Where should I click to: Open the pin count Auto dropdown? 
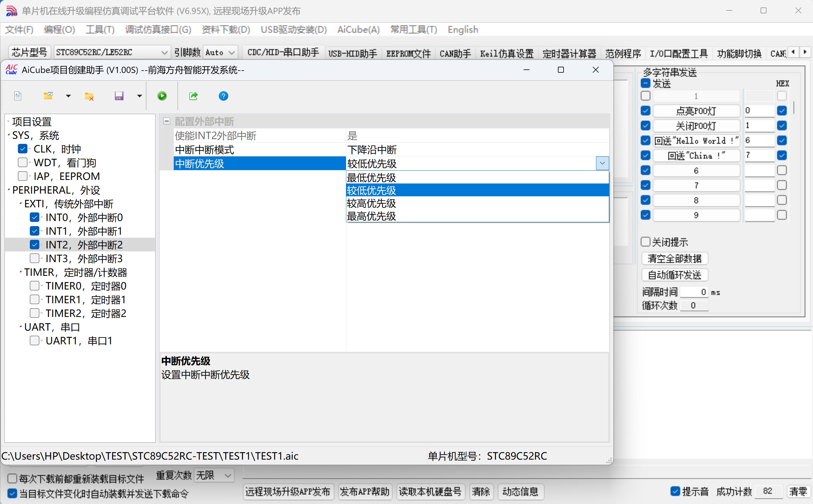(x=232, y=53)
